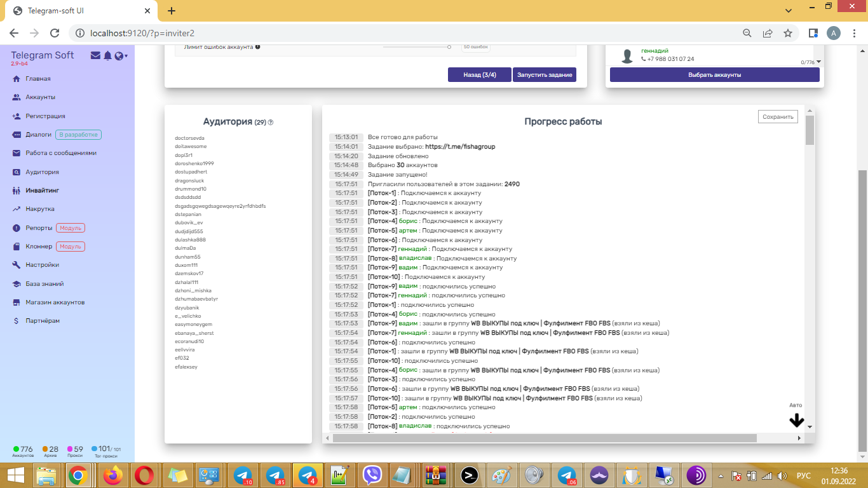Save the log with Сохранить button

778,116
